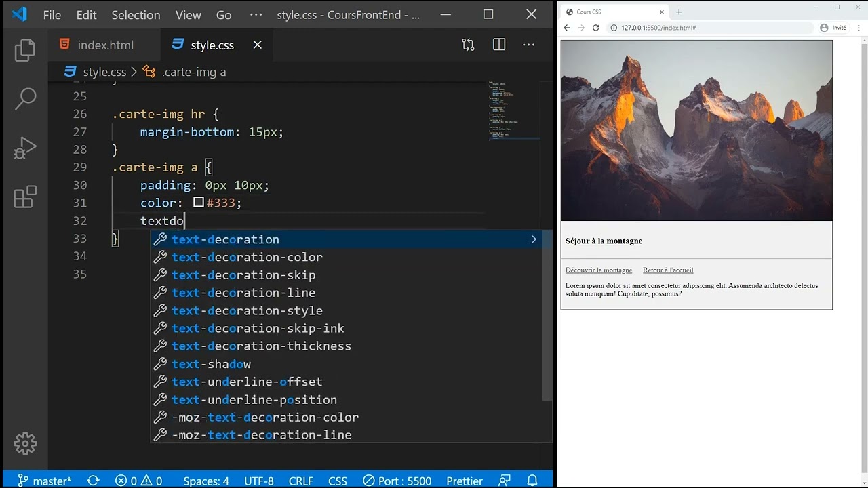This screenshot has height=488, width=868.
Task: Choose the text-decoration-color suggestion
Action: coord(346,257)
